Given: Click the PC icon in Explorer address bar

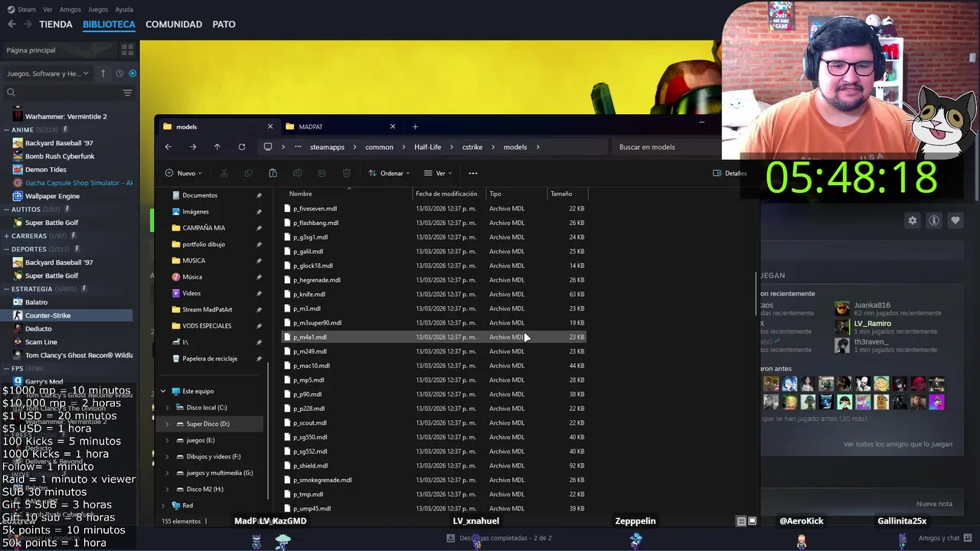Looking at the screenshot, I should tap(268, 147).
